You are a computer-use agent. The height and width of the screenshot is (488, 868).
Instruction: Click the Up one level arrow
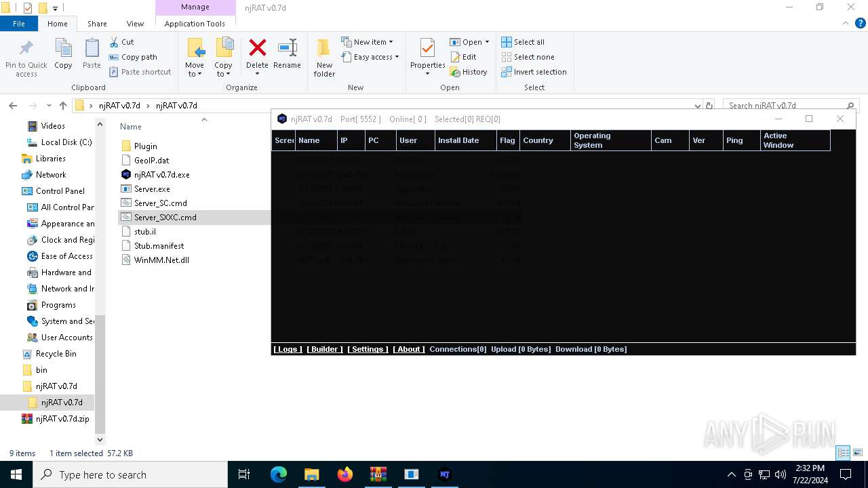pos(63,106)
